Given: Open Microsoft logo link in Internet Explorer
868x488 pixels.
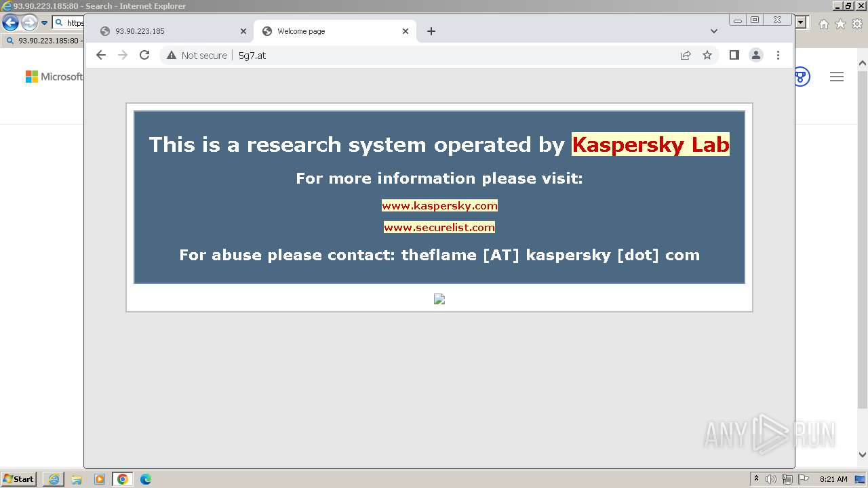Looking at the screenshot, I should click(54, 77).
